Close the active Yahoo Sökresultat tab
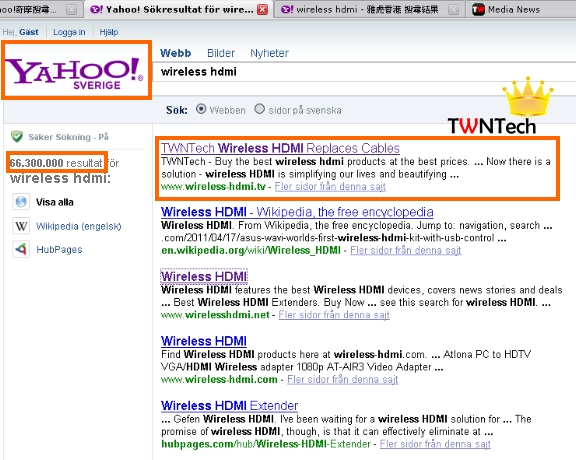576x460 pixels. coord(262,10)
